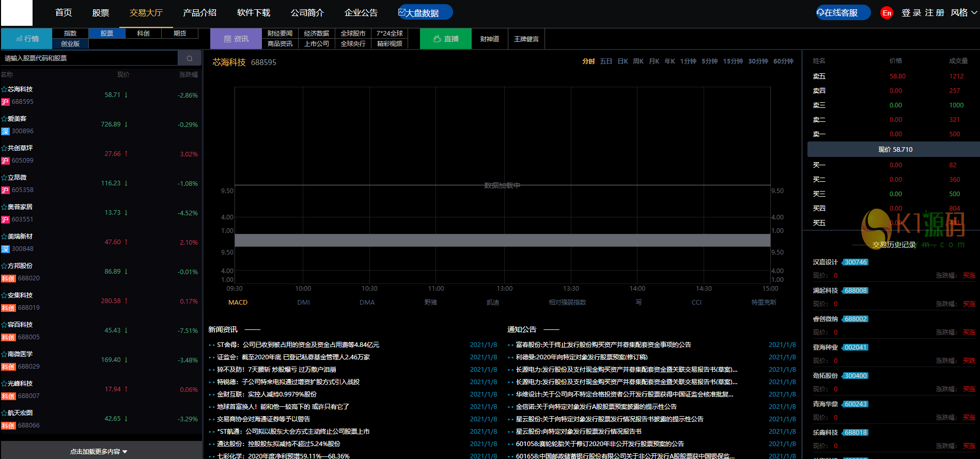This screenshot has height=459, width=980.
Task: Switch language with the red En icon
Action: point(886,13)
